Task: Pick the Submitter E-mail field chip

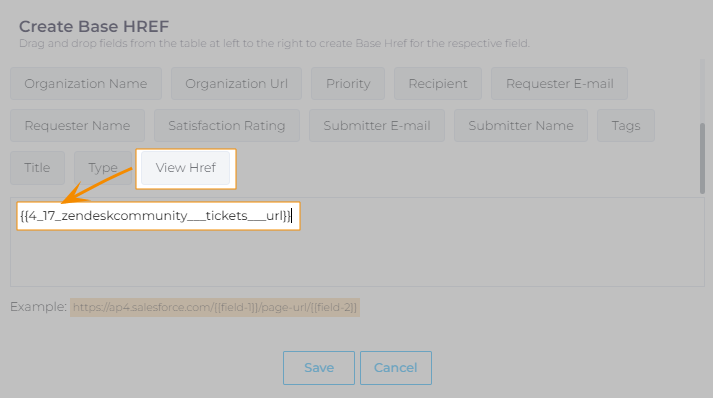Action: coord(377,126)
